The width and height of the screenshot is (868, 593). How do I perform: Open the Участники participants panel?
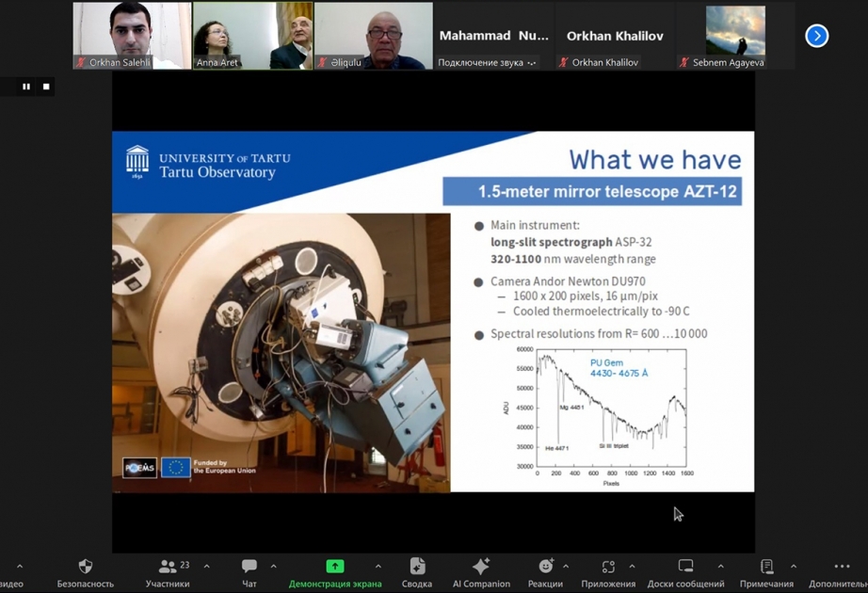tap(168, 573)
